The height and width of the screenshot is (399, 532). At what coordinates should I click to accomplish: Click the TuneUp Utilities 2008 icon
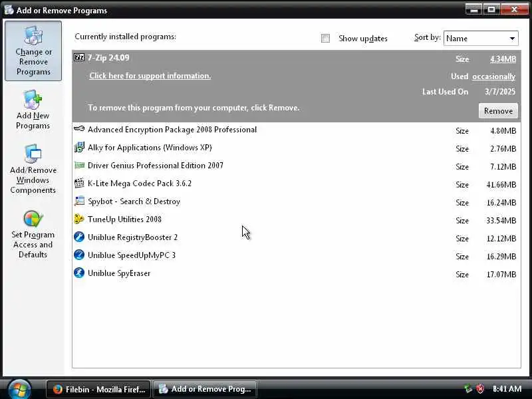79,219
